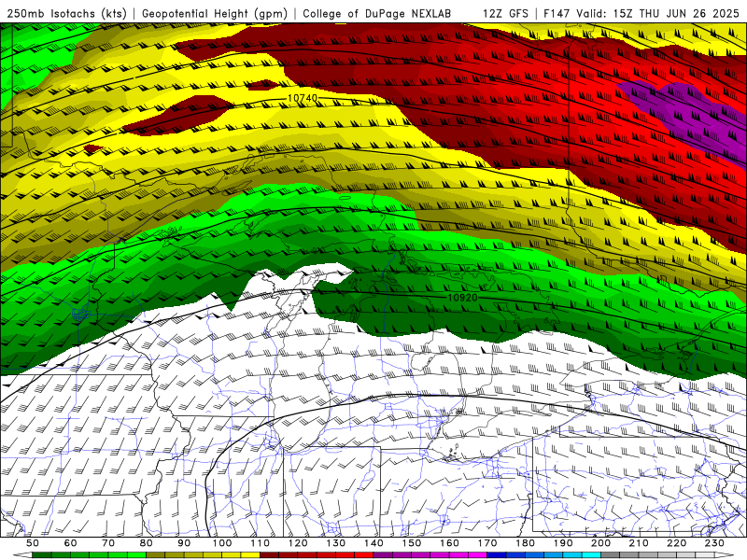Click the 'Geopotential Height (gpm)' title text
The height and width of the screenshot is (560, 747).
215,13
